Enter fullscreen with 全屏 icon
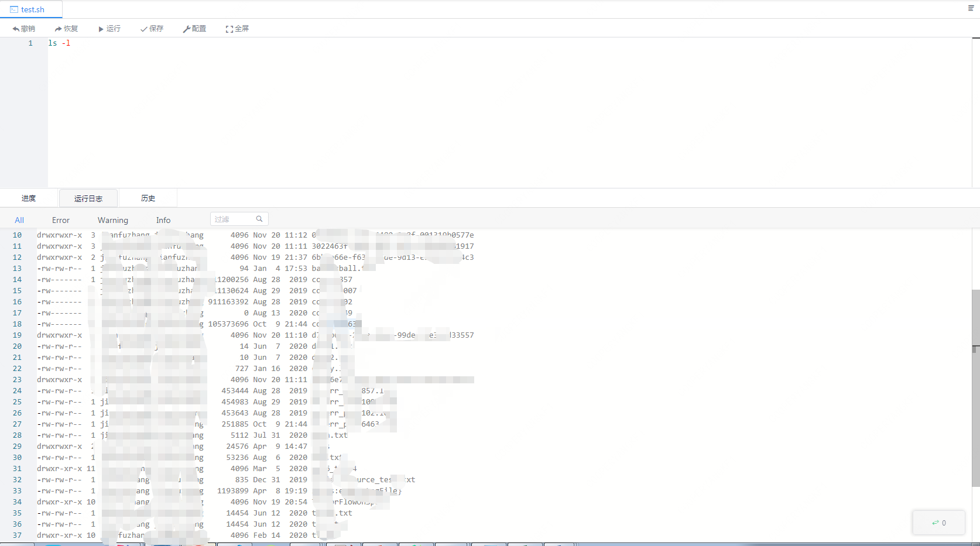 tap(229, 29)
